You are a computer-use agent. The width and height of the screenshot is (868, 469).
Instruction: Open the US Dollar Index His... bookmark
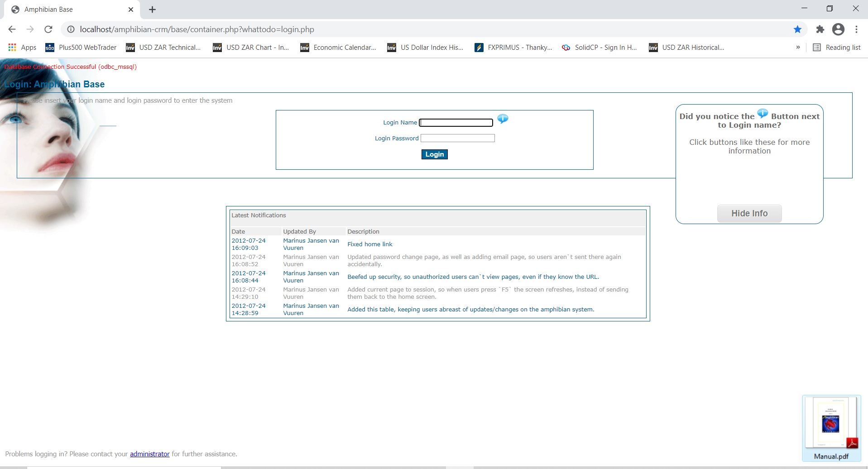(425, 48)
